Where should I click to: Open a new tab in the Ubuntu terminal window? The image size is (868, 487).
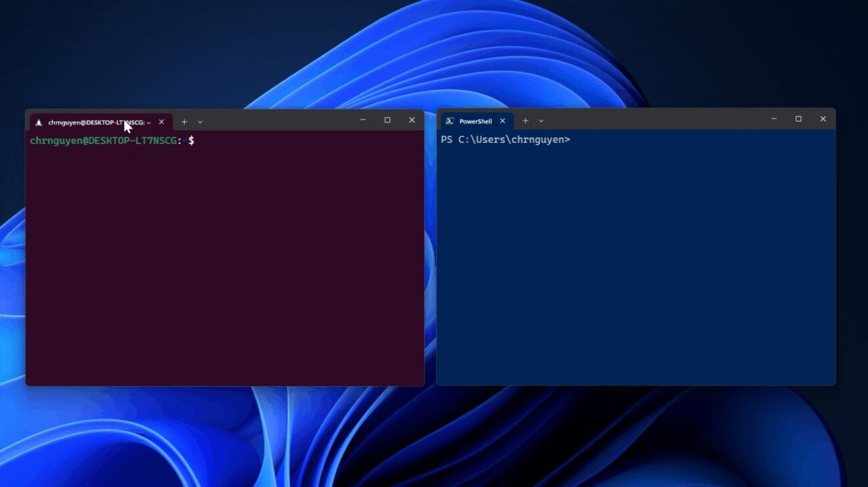(x=184, y=122)
